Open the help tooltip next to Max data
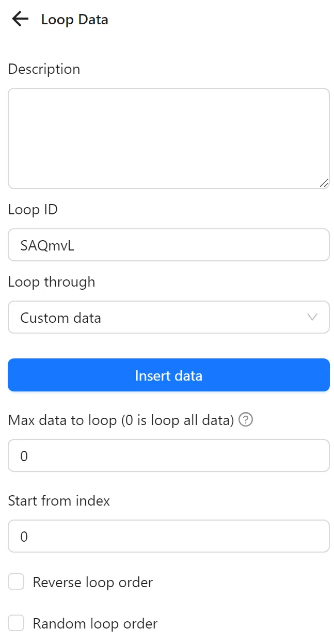Screen dimensions: 334x644 246,420
